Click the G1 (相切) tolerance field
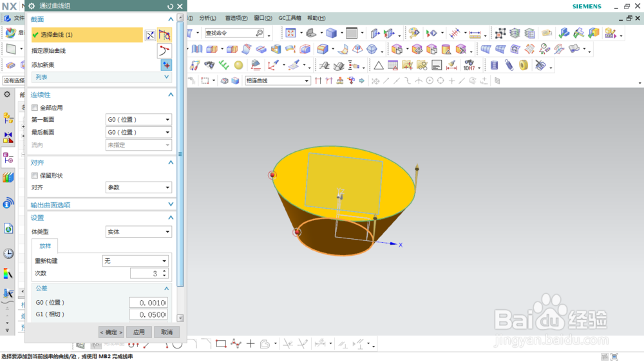 pos(148,314)
